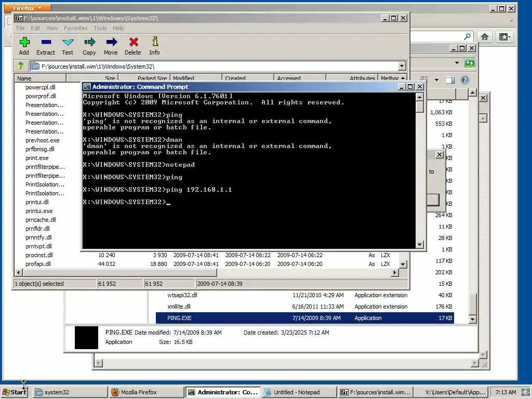This screenshot has height=399, width=532.
Task: Click 7-Zip vertical scrollbar down arrow
Action: click(403, 264)
